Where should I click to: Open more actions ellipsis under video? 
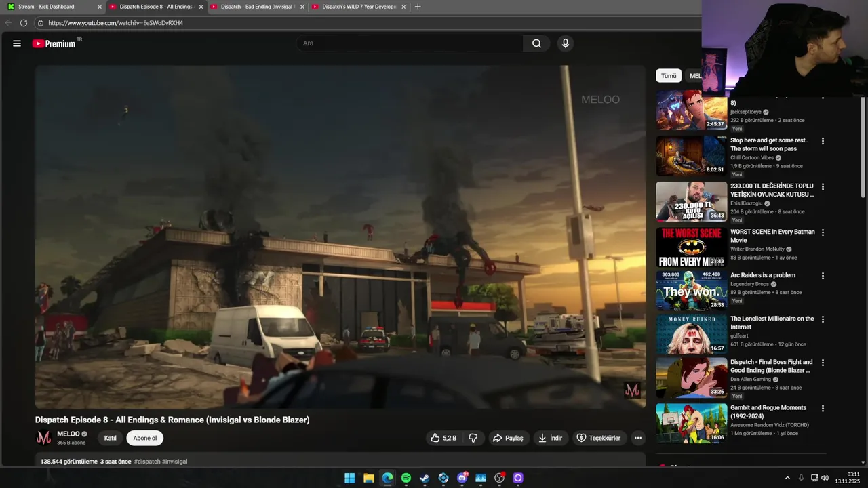638,438
